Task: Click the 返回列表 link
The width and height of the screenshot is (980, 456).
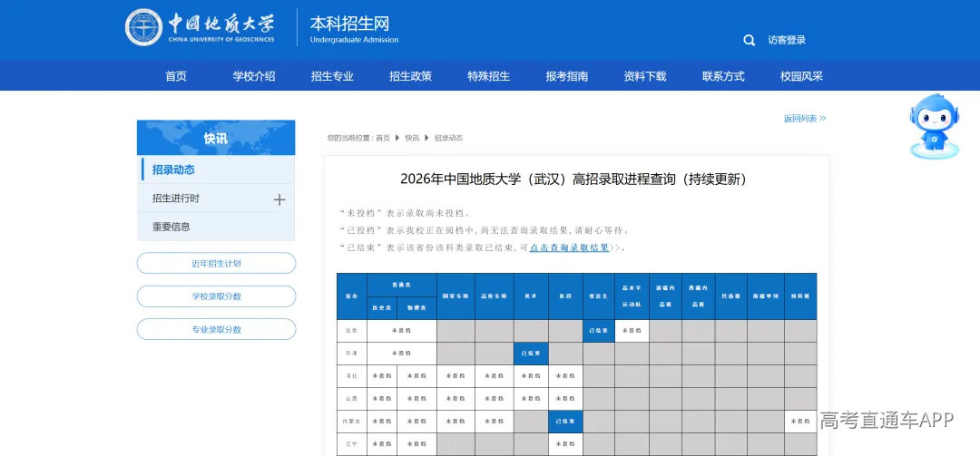Action: (805, 118)
